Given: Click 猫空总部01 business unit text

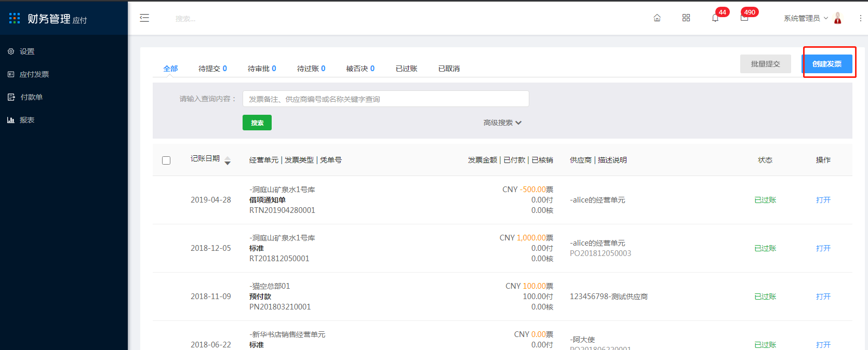Looking at the screenshot, I should coord(270,286).
